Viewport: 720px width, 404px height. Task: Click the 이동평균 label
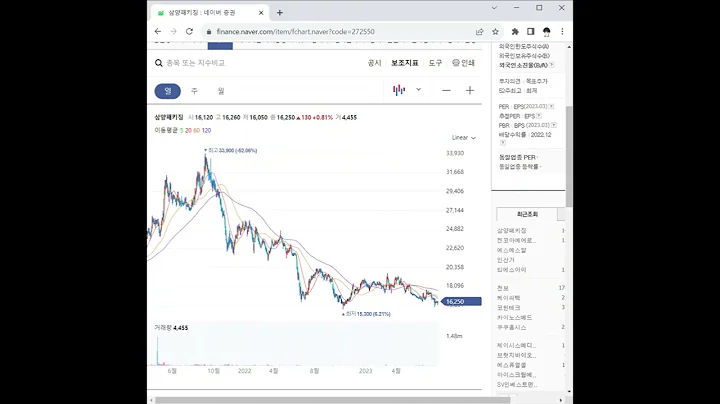(166, 130)
